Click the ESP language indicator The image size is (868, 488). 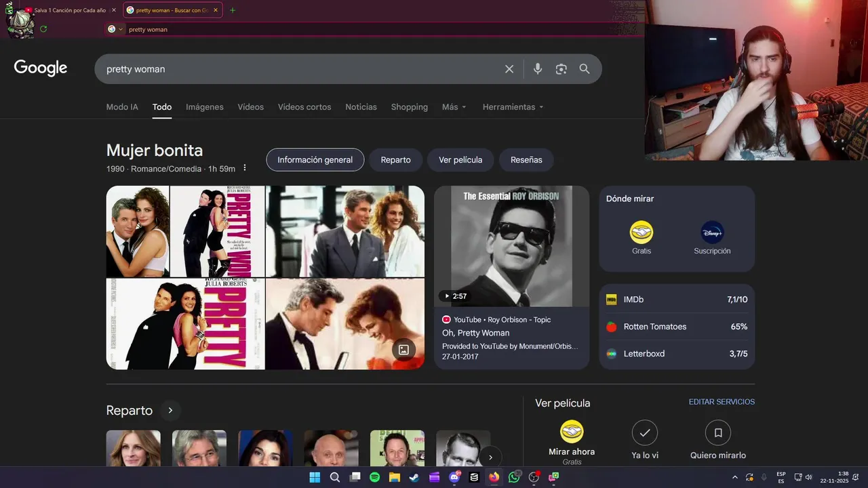tap(781, 477)
